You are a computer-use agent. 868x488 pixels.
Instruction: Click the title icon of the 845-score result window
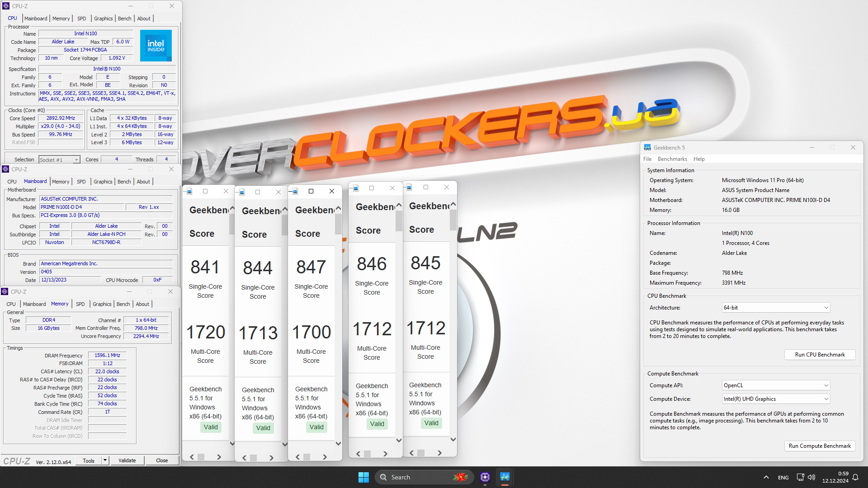tap(409, 187)
